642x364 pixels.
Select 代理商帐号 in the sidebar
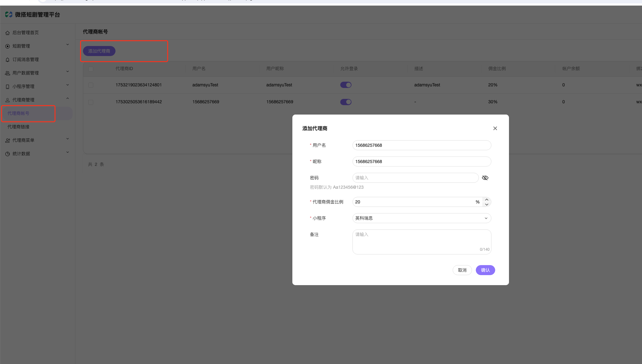(x=18, y=113)
